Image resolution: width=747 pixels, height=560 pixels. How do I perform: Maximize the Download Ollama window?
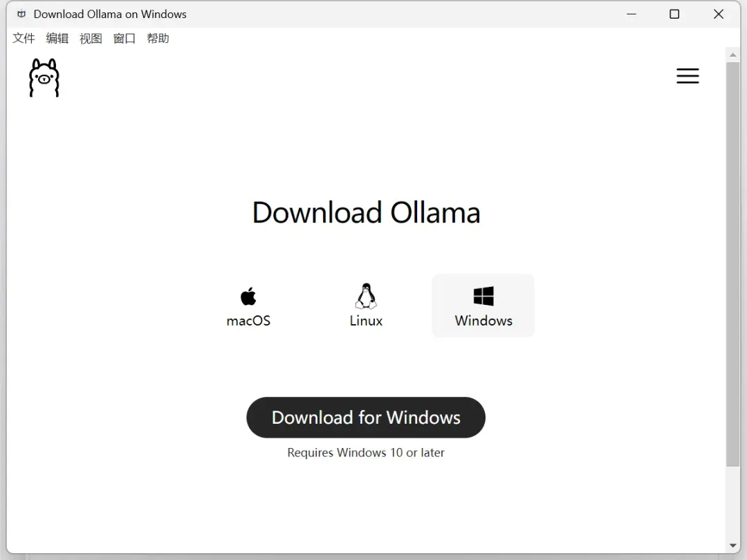[674, 15]
